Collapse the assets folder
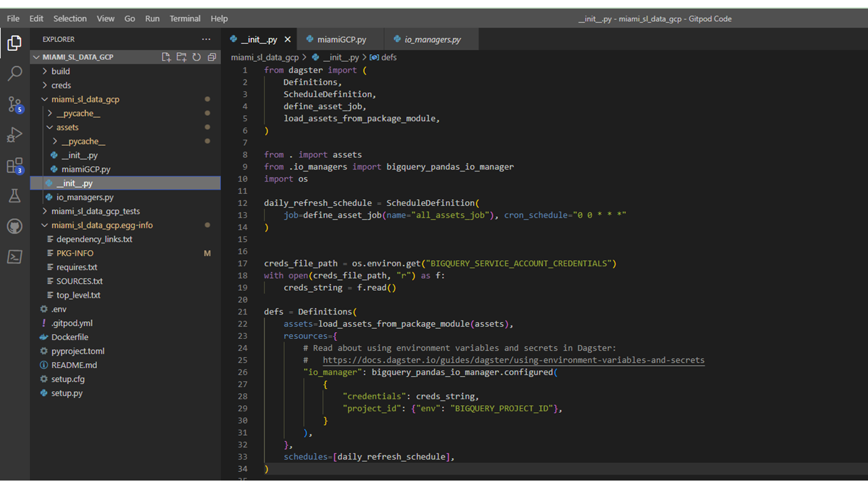Image resolution: width=868 pixels, height=488 pixels. [125, 127]
